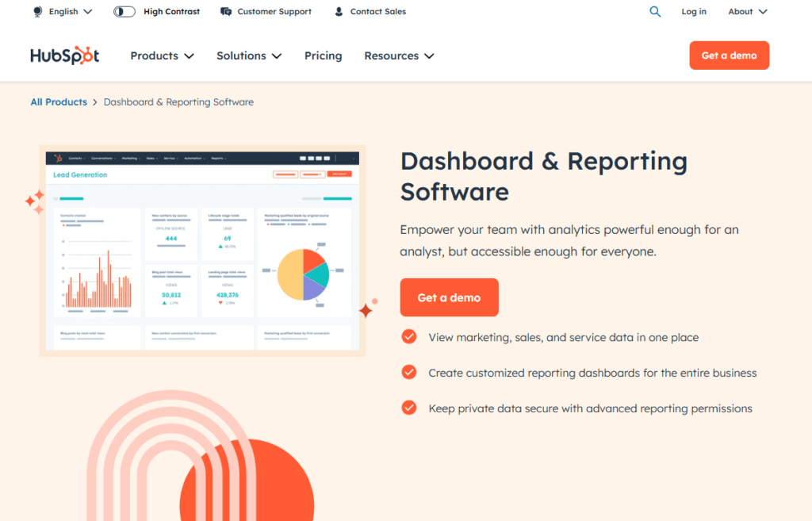The image size is (812, 521).
Task: Open the Products menu
Action: (162, 56)
